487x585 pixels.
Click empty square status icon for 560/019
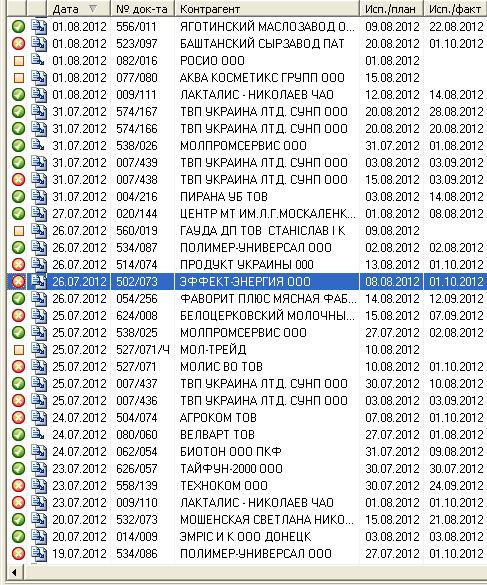(19, 231)
